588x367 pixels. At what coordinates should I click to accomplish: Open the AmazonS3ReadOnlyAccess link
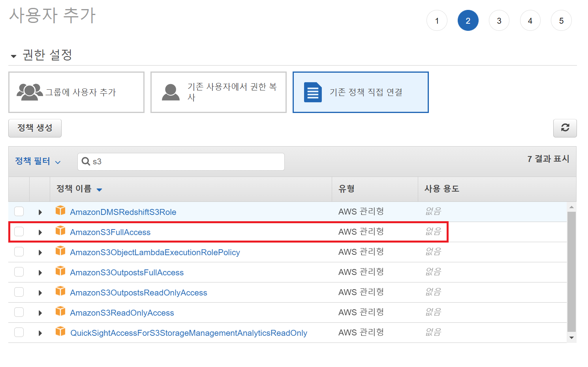122,313
